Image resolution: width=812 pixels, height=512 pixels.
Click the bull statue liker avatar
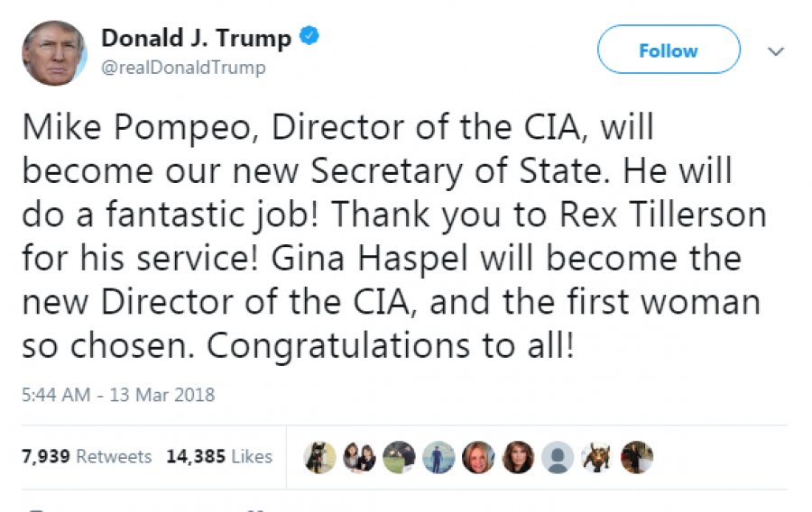coord(596,457)
